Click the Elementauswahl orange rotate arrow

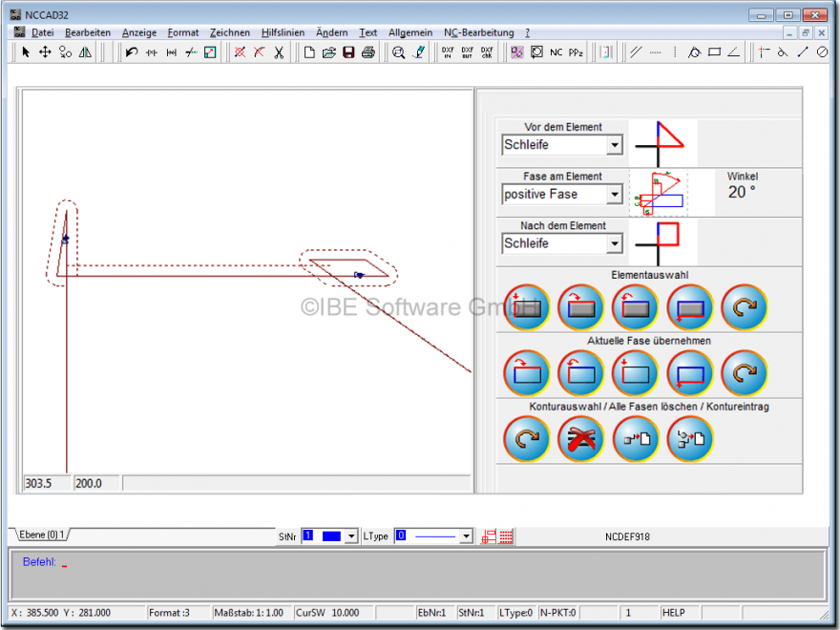(x=745, y=307)
